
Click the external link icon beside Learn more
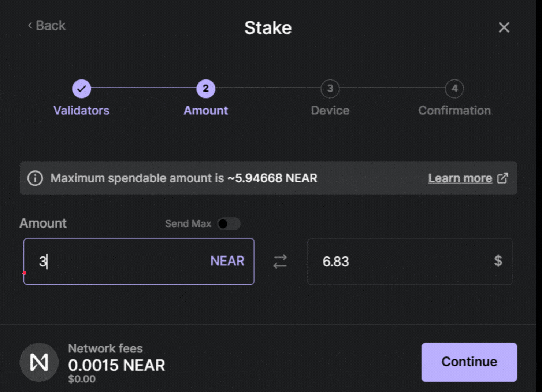tap(503, 178)
